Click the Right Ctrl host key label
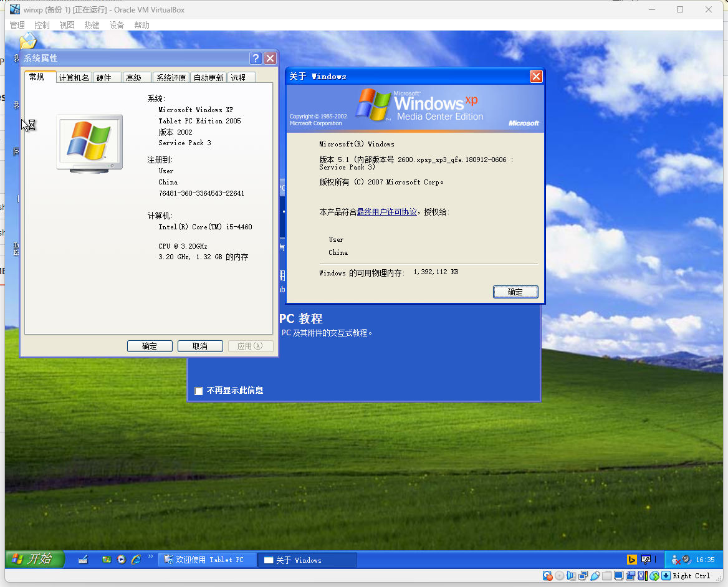This screenshot has height=587, width=728. tap(691, 576)
